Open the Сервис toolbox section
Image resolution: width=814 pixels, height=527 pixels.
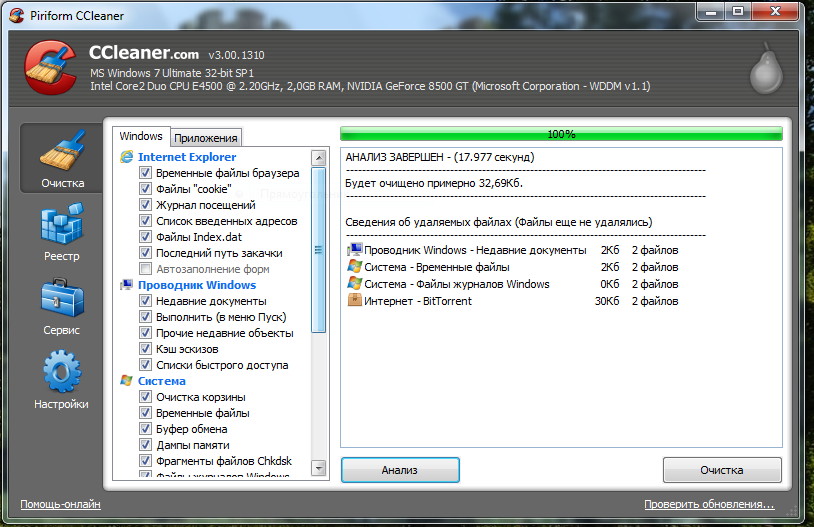click(x=62, y=307)
